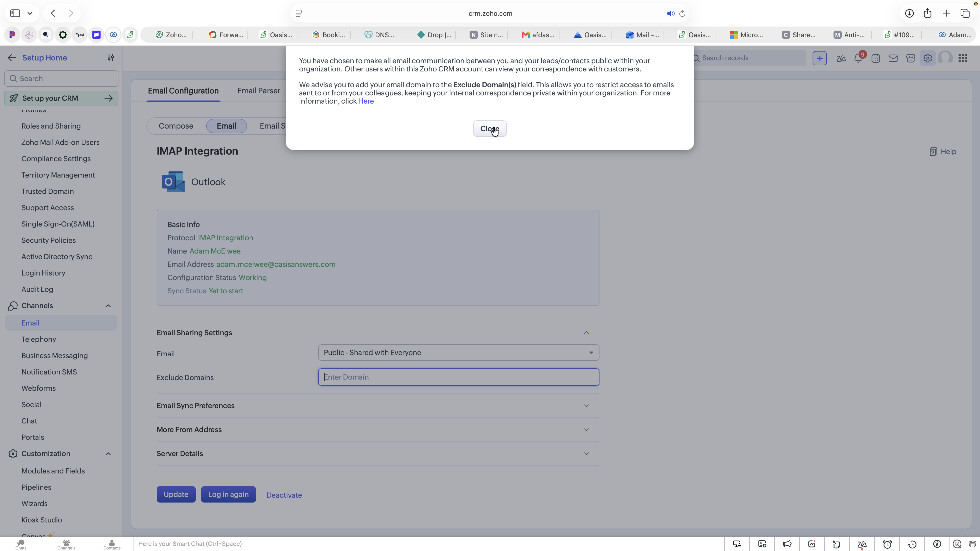Expand the More From Address section
This screenshot has height=551, width=980.
(586, 430)
